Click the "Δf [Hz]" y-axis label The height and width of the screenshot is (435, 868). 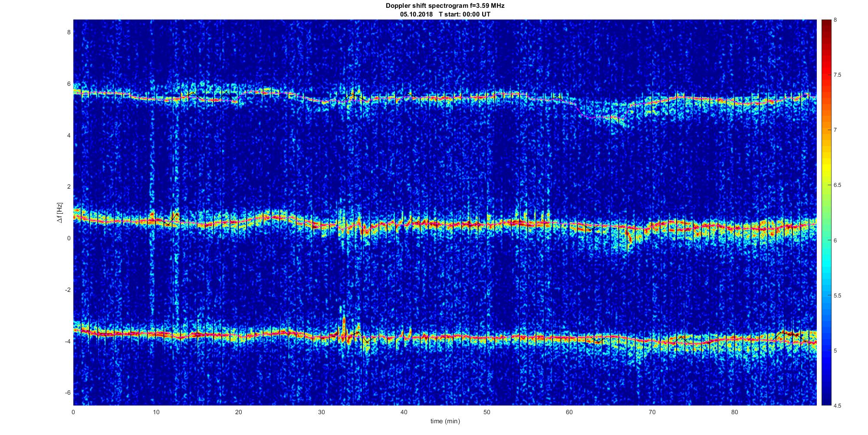(59, 213)
